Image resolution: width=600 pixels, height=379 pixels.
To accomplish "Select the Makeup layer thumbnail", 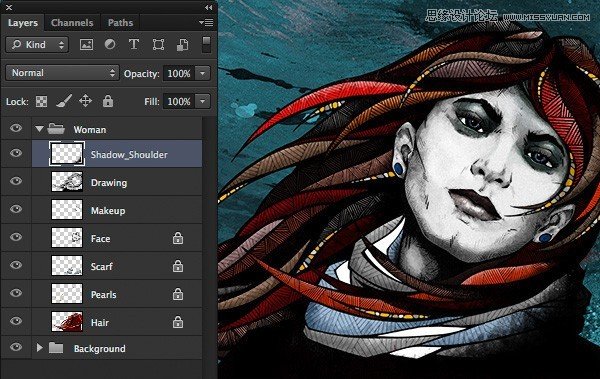I will point(67,209).
